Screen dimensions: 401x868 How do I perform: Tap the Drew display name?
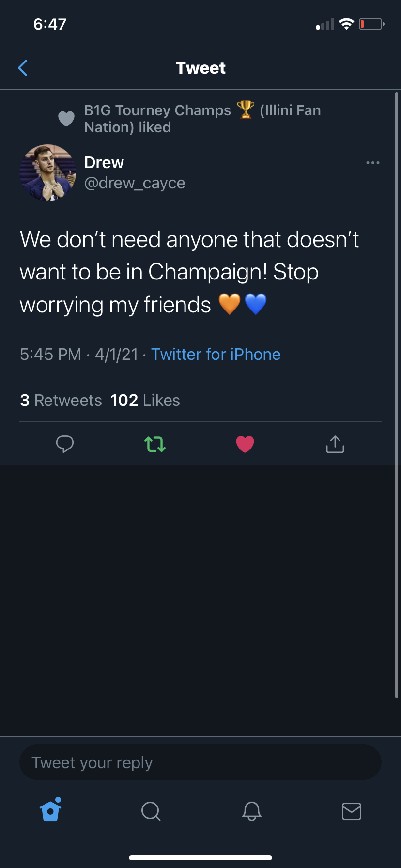[104, 162]
